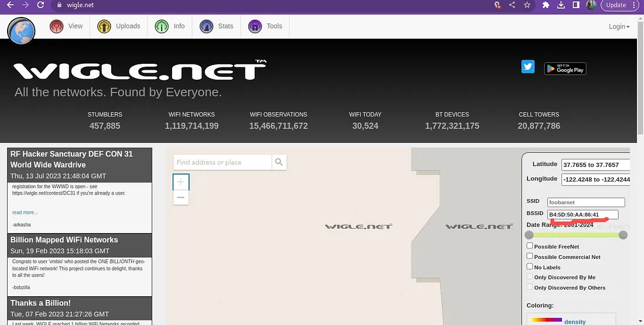This screenshot has width=644, height=325.
Task: Open the Stats menu
Action: coord(217,26)
